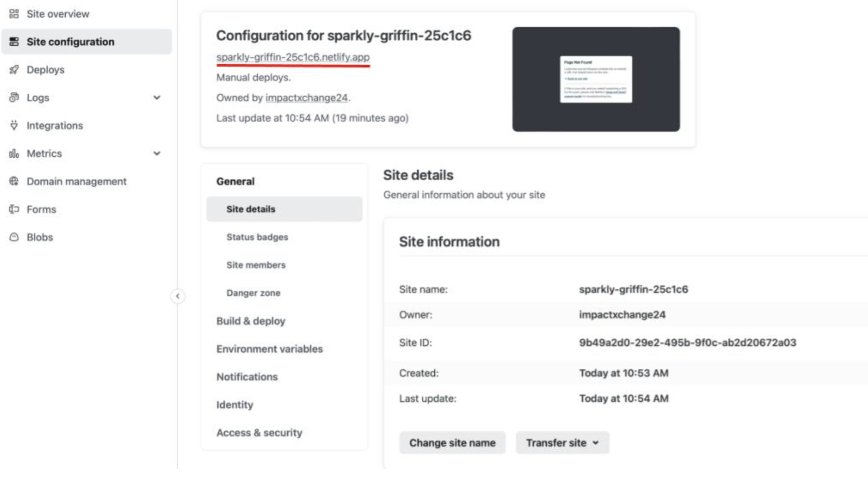Open Notifications settings
This screenshot has width=868, height=485.
click(x=247, y=377)
